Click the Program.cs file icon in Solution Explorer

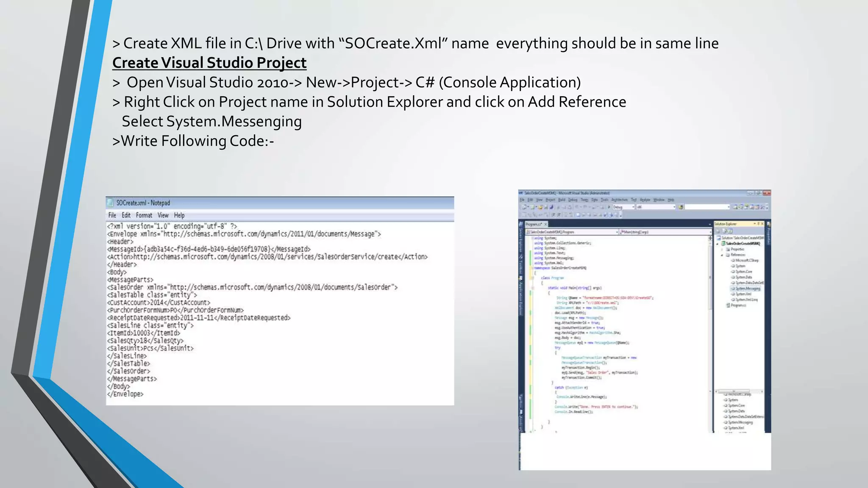pyautogui.click(x=728, y=305)
